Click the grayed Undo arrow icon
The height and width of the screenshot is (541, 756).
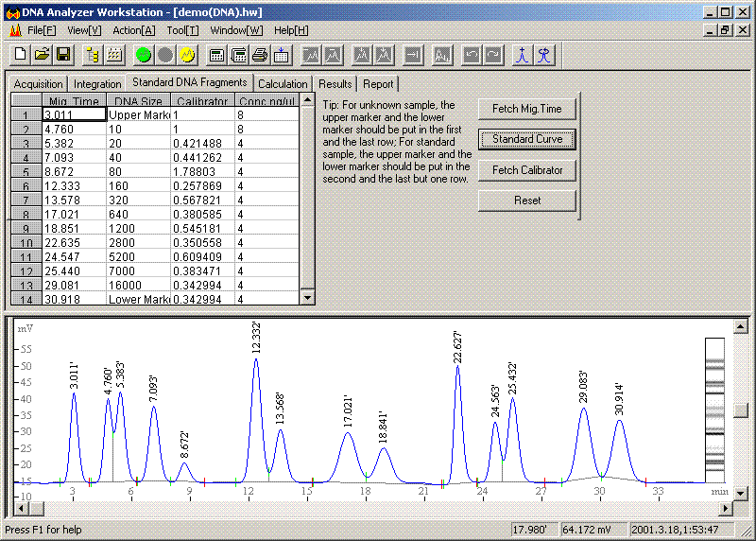tap(472, 55)
